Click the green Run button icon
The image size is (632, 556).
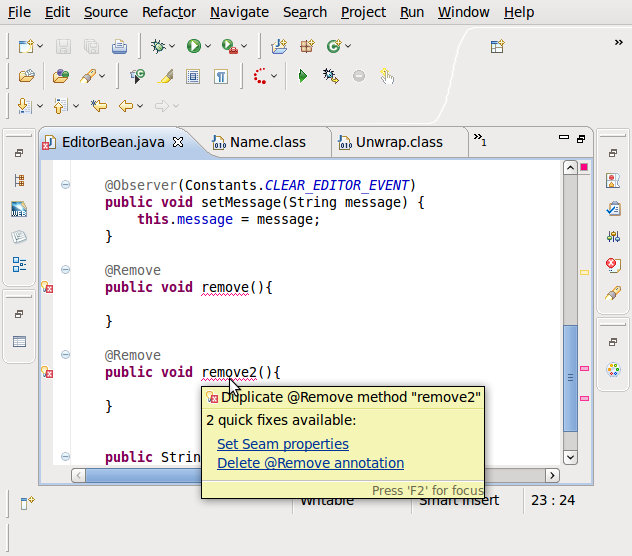pyautogui.click(x=193, y=46)
